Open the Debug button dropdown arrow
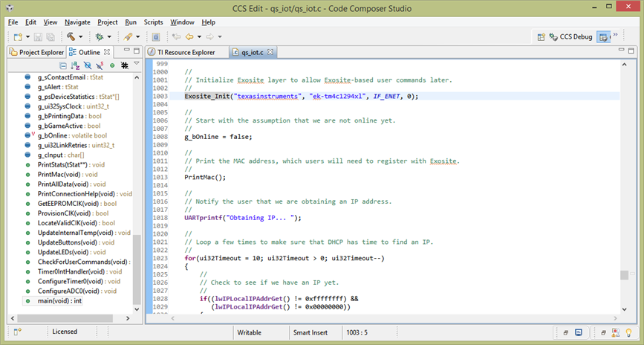 coord(109,36)
